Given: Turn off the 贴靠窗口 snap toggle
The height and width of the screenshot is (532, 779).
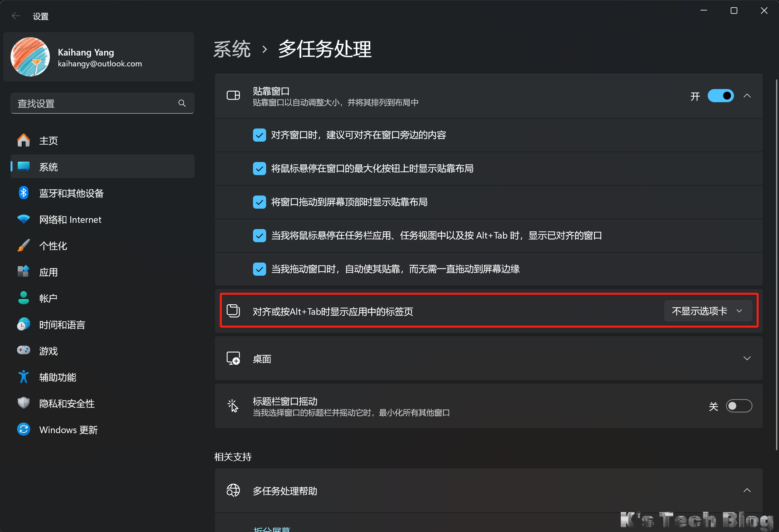Looking at the screenshot, I should (720, 96).
